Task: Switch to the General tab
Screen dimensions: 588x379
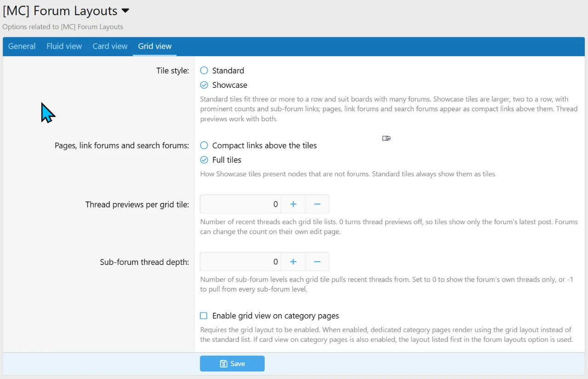Action: pyautogui.click(x=22, y=46)
